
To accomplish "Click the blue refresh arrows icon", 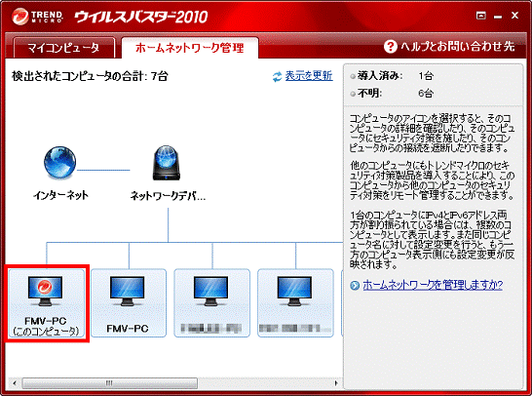I will [277, 77].
